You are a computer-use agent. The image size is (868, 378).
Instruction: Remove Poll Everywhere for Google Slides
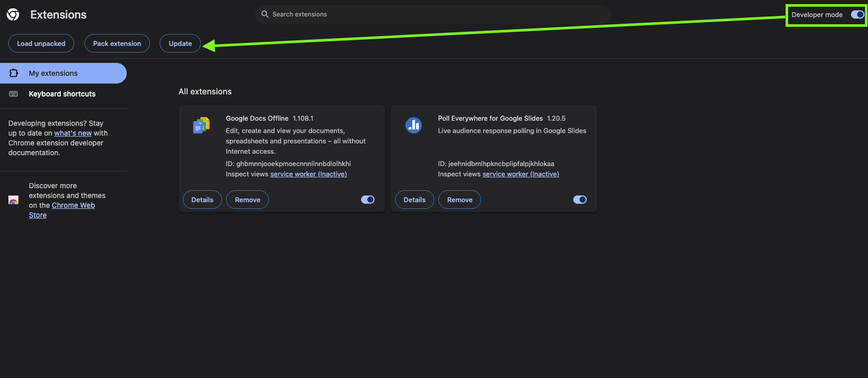pos(460,200)
